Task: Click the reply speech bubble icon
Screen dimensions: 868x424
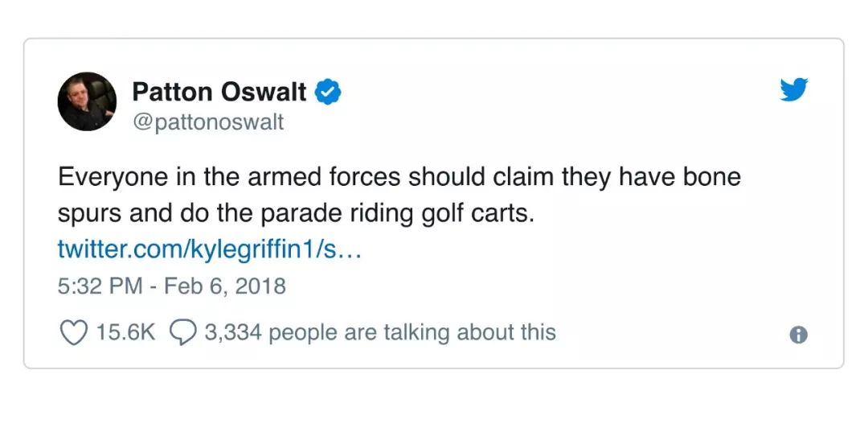Action: click(x=184, y=332)
